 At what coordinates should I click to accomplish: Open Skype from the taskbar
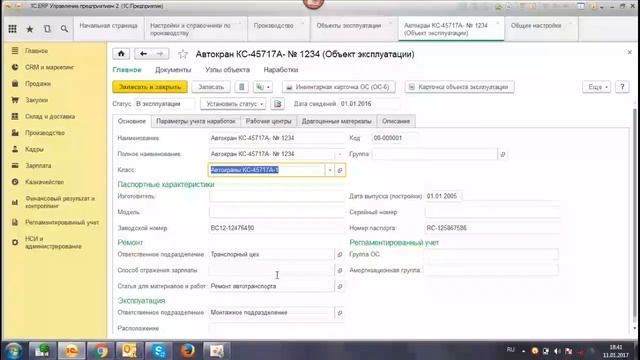(x=158, y=351)
